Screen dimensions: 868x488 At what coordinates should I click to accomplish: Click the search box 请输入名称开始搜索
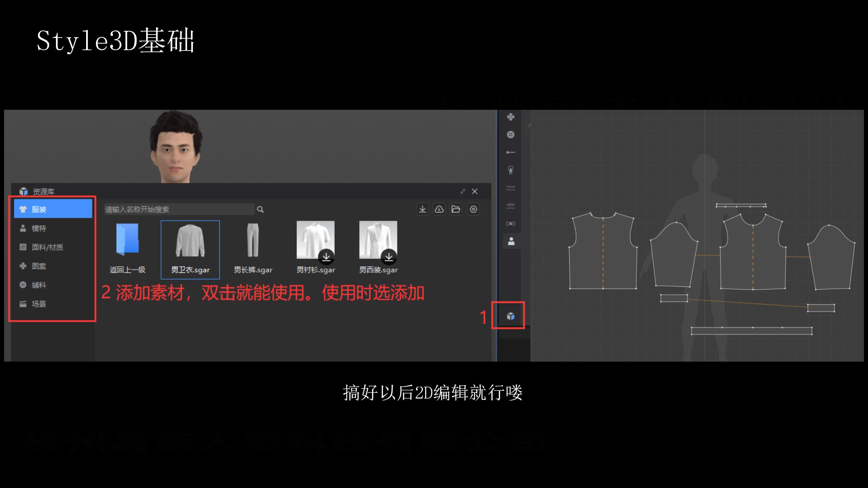(179, 209)
